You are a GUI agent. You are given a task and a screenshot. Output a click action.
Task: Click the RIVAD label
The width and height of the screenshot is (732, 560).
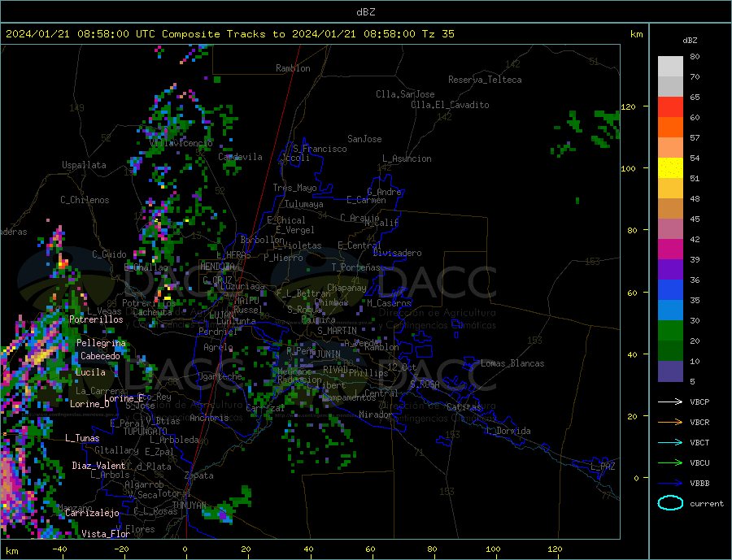pos(335,370)
